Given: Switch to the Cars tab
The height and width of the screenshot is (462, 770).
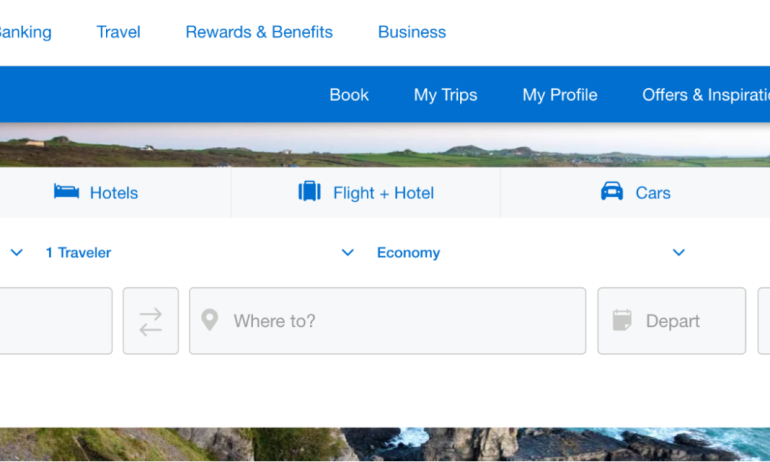Looking at the screenshot, I should 652,193.
